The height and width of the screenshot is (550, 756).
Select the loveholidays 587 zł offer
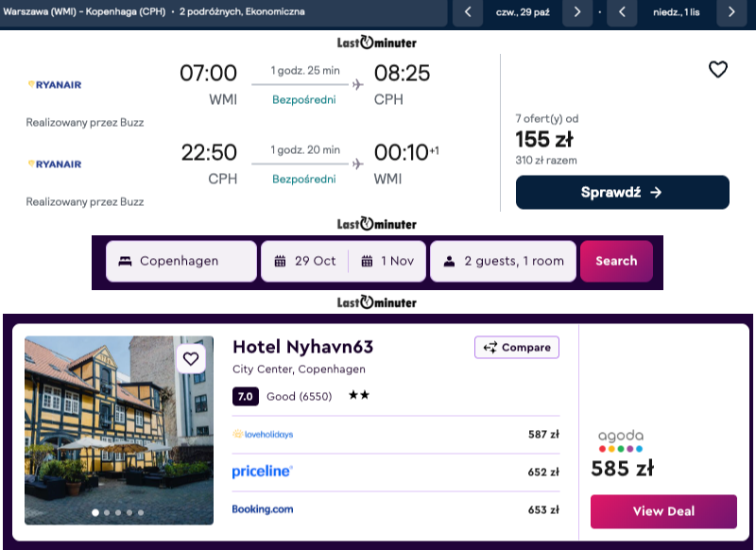pos(395,435)
